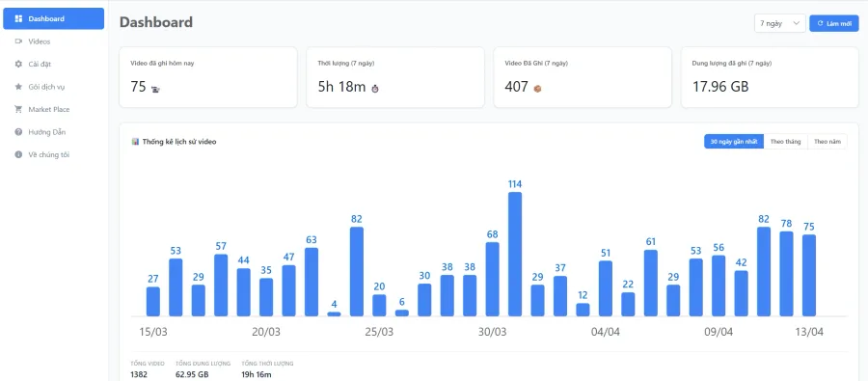Click the 407 recorded videos value
This screenshot has height=381, width=868.
click(517, 87)
